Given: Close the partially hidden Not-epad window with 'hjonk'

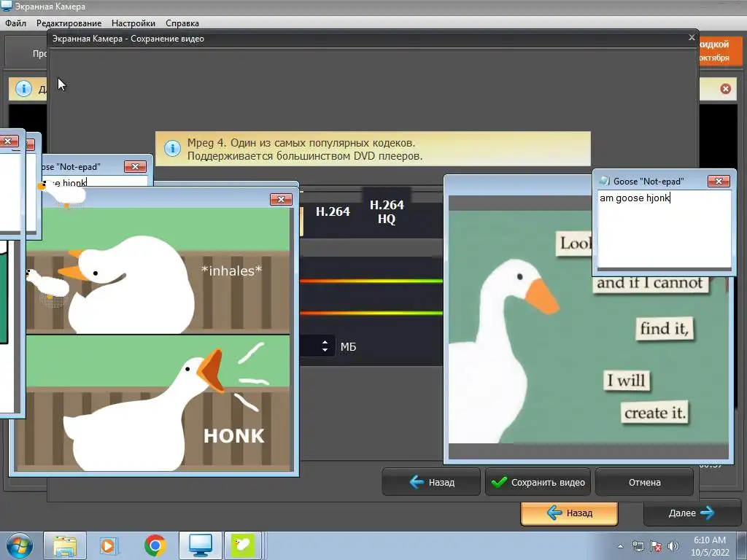Looking at the screenshot, I should pyautogui.click(x=135, y=166).
